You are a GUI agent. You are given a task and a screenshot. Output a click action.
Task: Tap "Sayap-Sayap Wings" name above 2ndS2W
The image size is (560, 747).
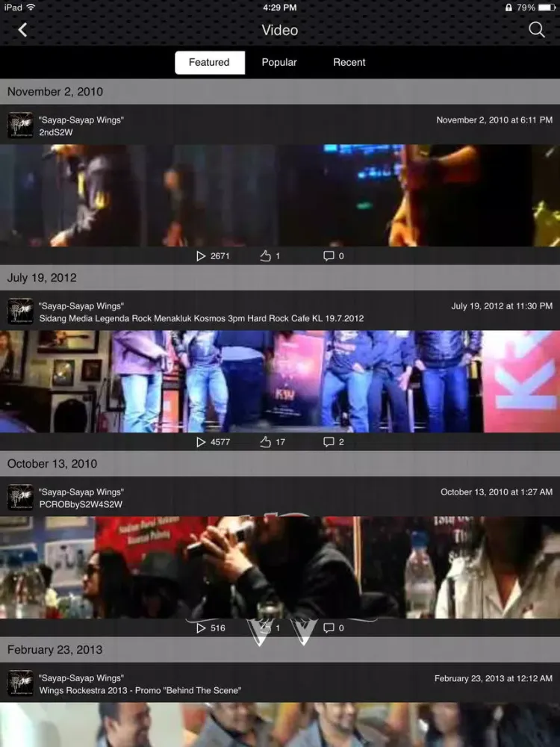[x=81, y=120]
